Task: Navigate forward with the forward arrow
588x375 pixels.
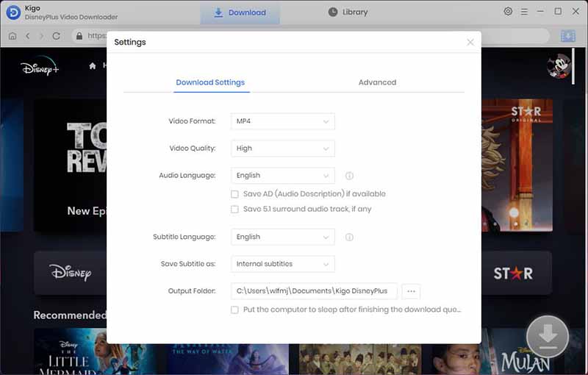Action: coord(42,36)
